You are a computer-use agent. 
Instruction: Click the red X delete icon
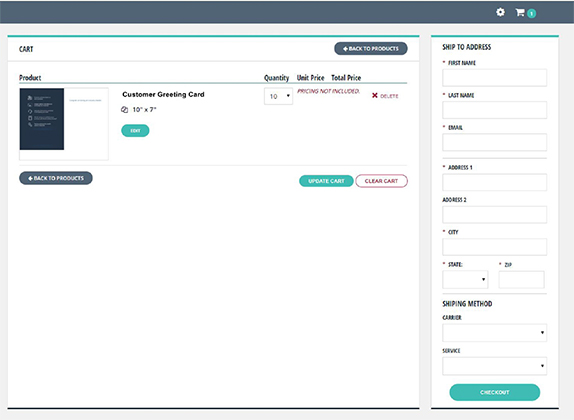point(374,96)
